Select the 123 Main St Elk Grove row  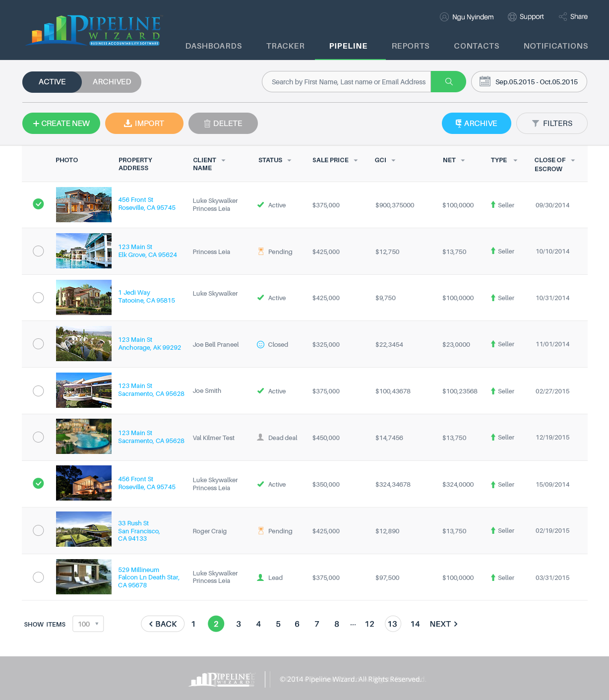(38, 251)
